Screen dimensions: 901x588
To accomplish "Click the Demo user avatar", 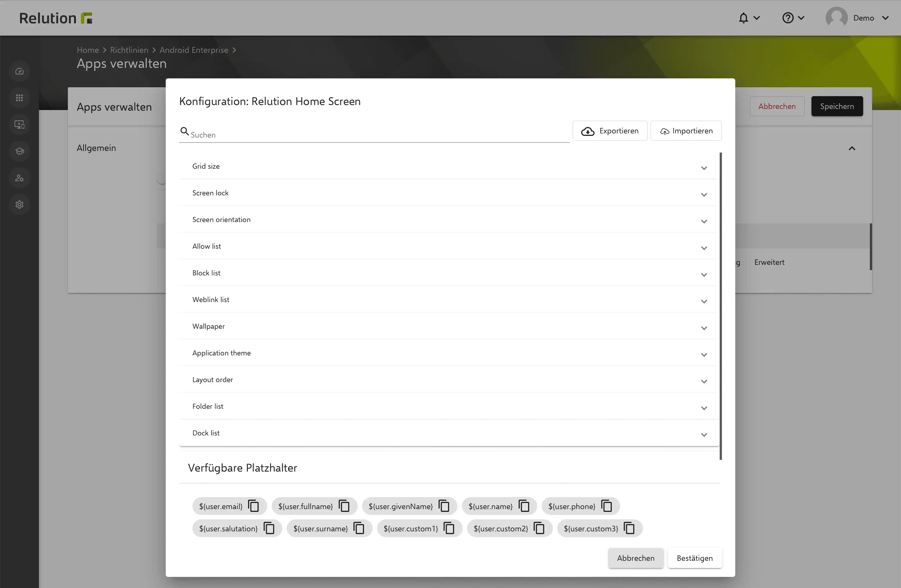I will [x=836, y=18].
